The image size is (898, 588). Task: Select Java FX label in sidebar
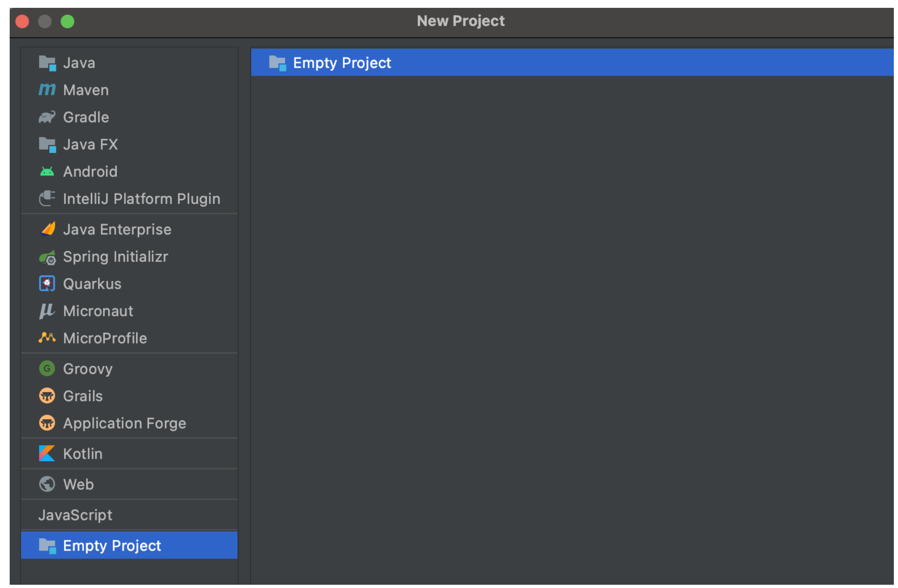90,144
